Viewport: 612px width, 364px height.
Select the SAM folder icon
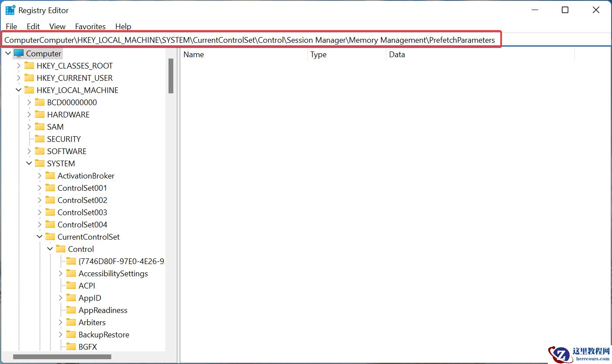[x=40, y=127]
